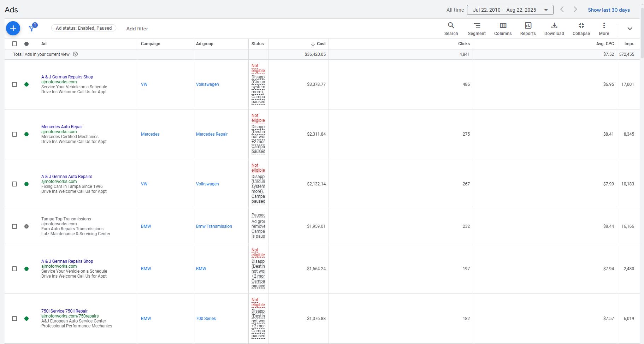Click the $8.44 Avg. CPC value
Screen dimensions: 644x344
pyautogui.click(x=609, y=226)
